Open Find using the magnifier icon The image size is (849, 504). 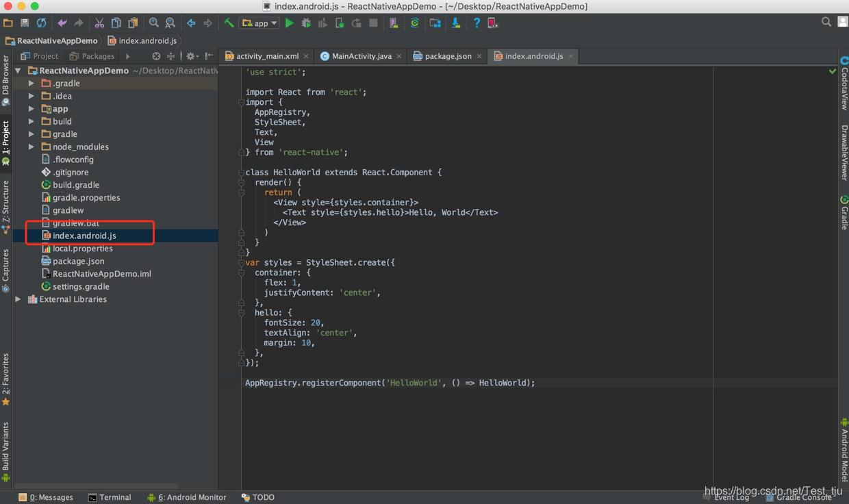[154, 23]
